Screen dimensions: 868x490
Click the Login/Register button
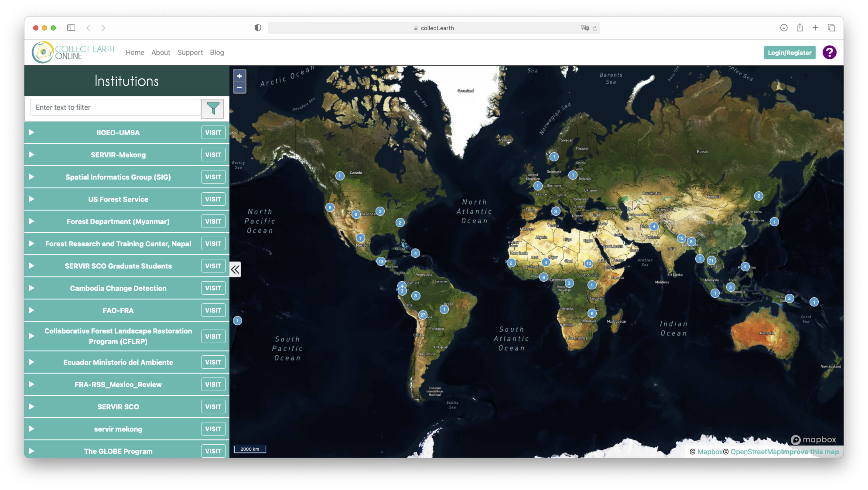point(789,53)
